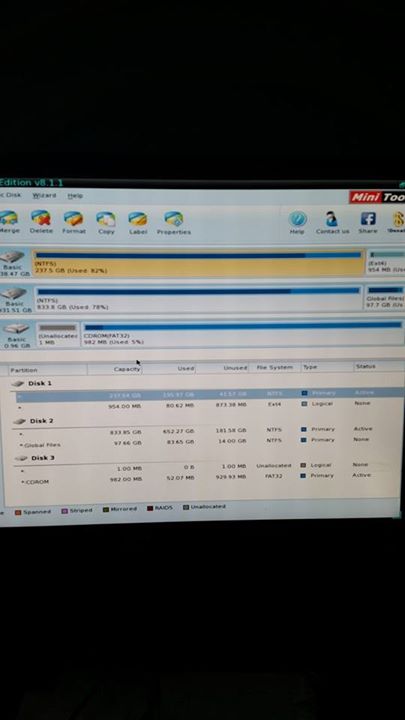Select the CDROM partition row
Viewport: 405px width, 720px height.
(207, 480)
